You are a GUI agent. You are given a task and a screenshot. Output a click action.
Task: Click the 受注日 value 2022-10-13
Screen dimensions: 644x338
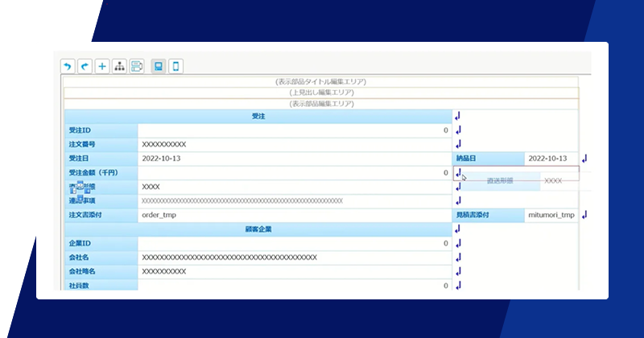click(x=295, y=158)
